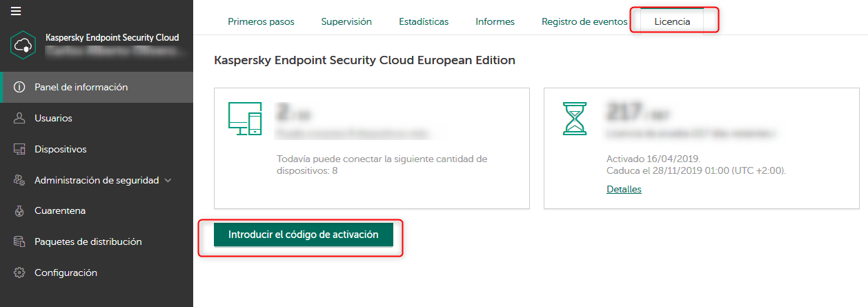Click the Kaspersky cloud hexagon logo

point(23,46)
